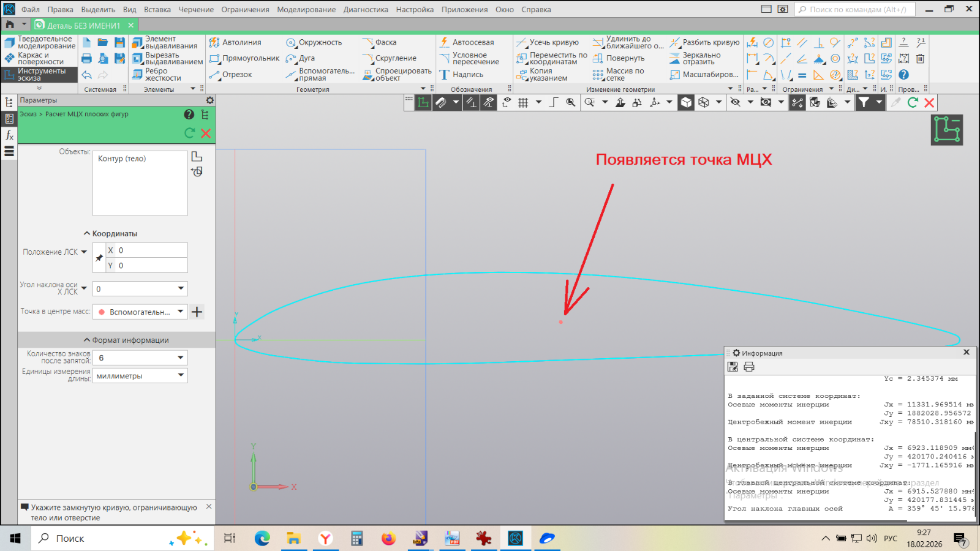This screenshot has height=551, width=980.
Task: Select the Автолиния drawing tool
Action: [236, 42]
